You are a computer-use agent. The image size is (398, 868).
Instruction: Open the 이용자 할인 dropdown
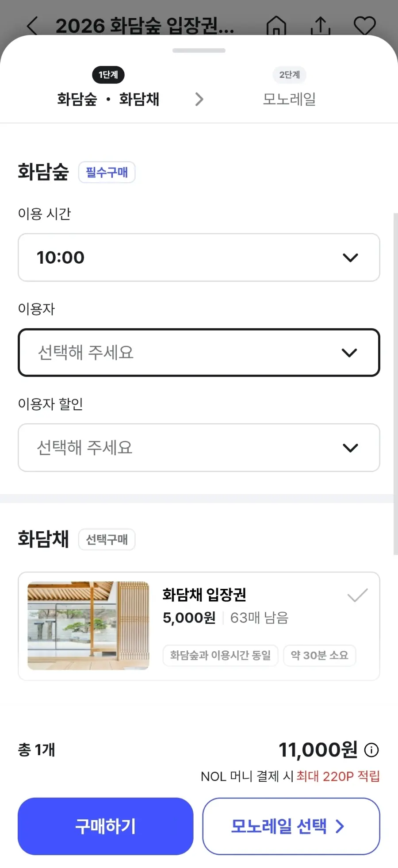[x=199, y=448]
